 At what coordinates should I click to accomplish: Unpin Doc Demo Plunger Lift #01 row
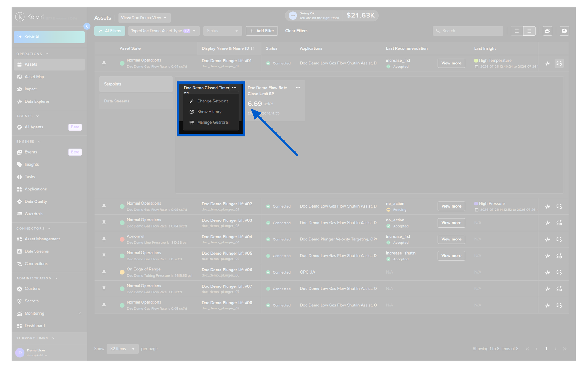point(104,63)
